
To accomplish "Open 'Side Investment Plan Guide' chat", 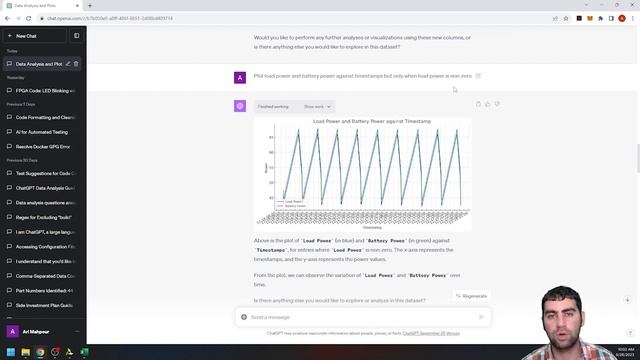I will [42, 306].
